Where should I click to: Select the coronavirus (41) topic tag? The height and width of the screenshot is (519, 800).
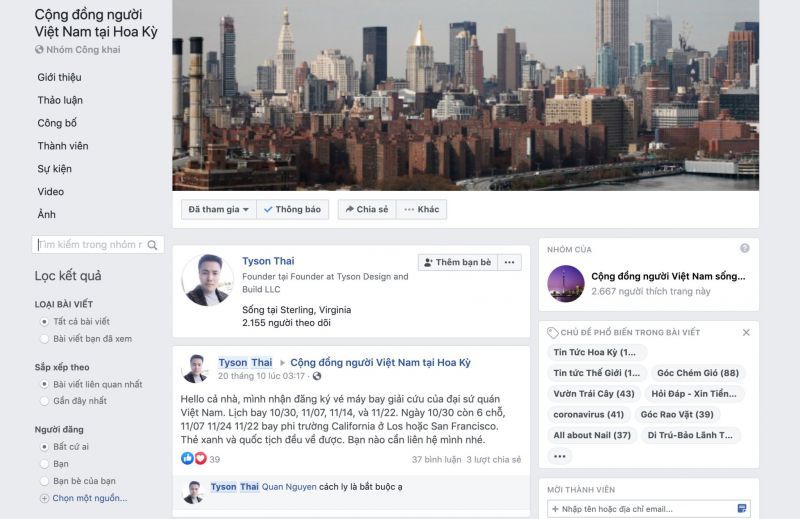pyautogui.click(x=589, y=414)
